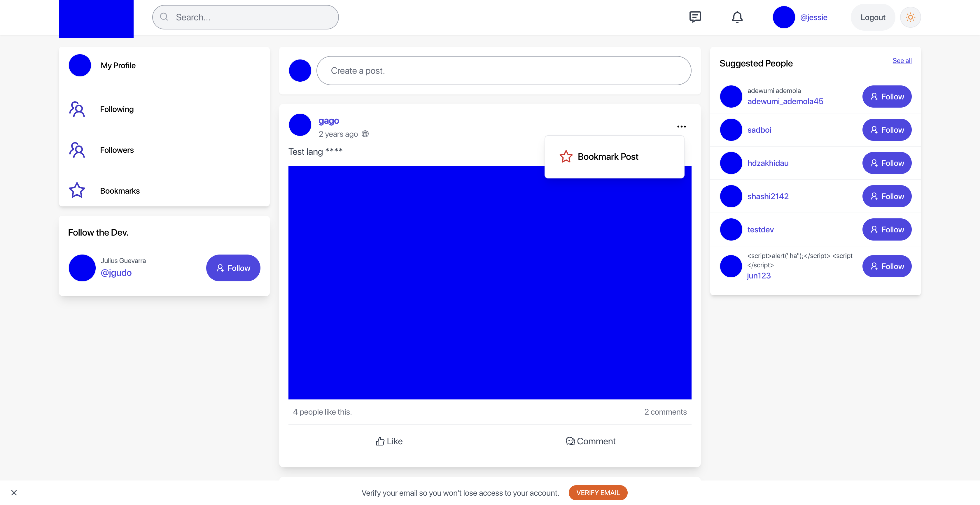980x505 pixels.
Task: Toggle the light/dark theme sun icon
Action: tap(910, 17)
